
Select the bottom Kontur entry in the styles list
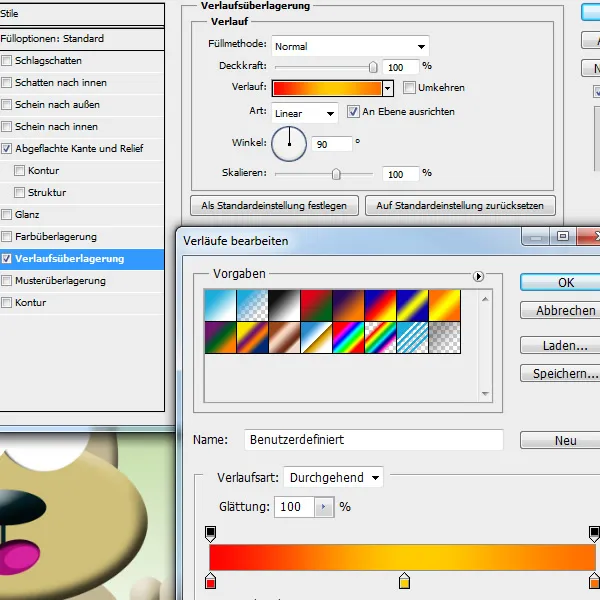pyautogui.click(x=82, y=303)
